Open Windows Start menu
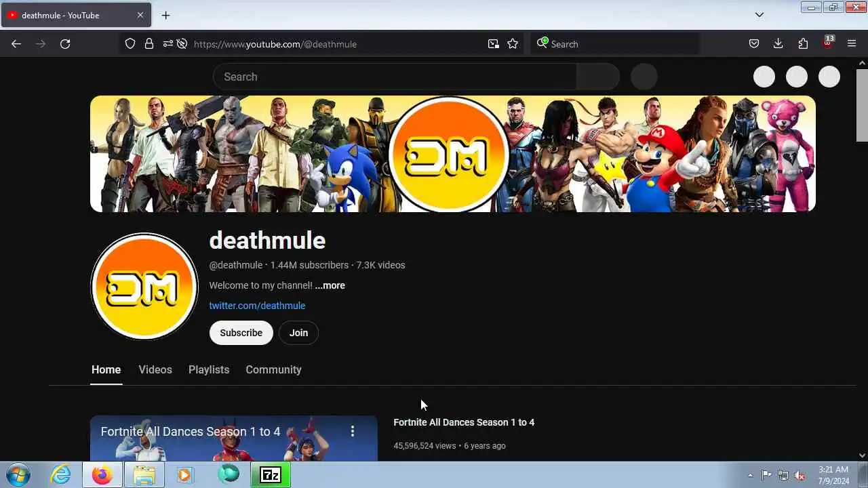 tap(17, 474)
